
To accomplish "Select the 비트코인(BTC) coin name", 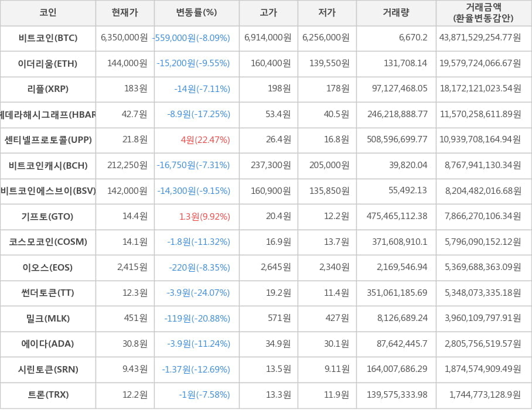I will tap(48, 38).
